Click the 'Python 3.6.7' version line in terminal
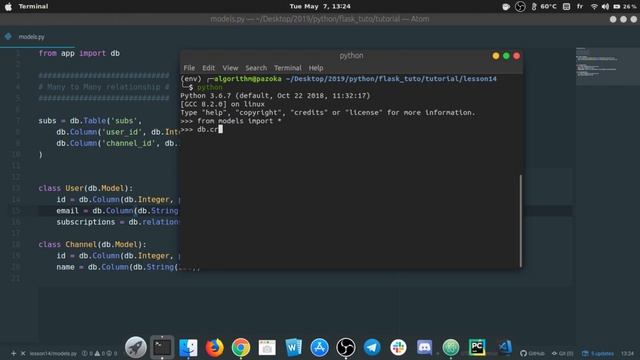The image size is (640, 360). coord(275,96)
